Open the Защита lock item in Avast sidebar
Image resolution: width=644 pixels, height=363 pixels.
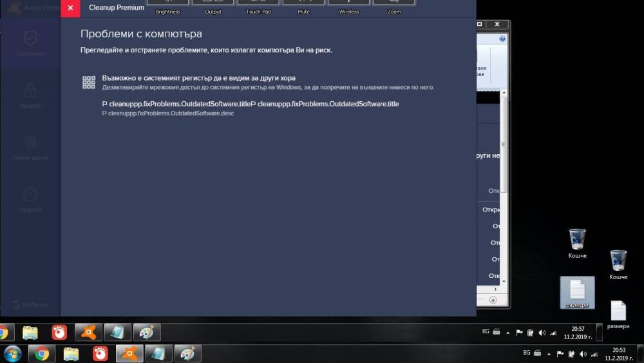[30, 96]
